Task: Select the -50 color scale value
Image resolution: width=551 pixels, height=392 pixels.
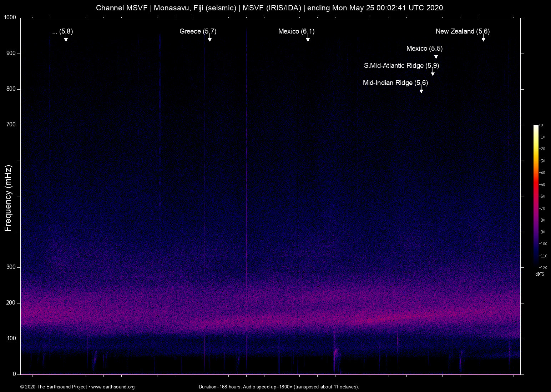Action: pyautogui.click(x=542, y=185)
